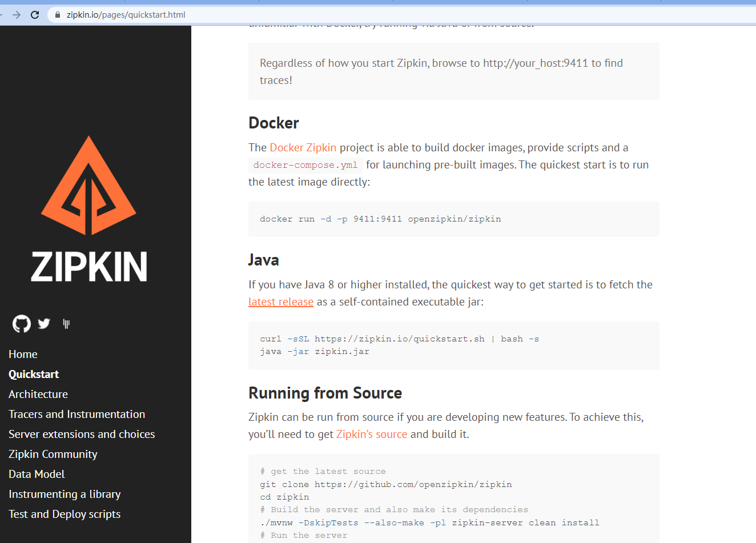The height and width of the screenshot is (543, 756).
Task: Open Instrumenting a library page
Action: click(x=65, y=494)
